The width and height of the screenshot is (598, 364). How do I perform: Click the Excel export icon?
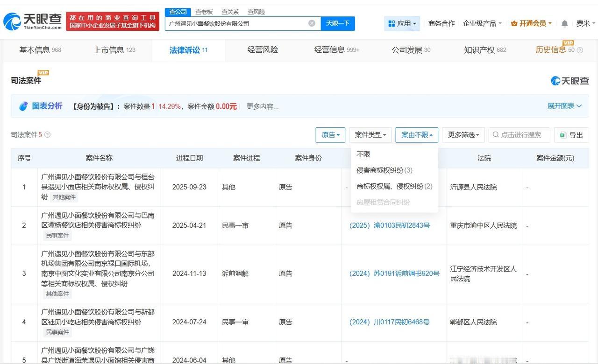point(563,135)
